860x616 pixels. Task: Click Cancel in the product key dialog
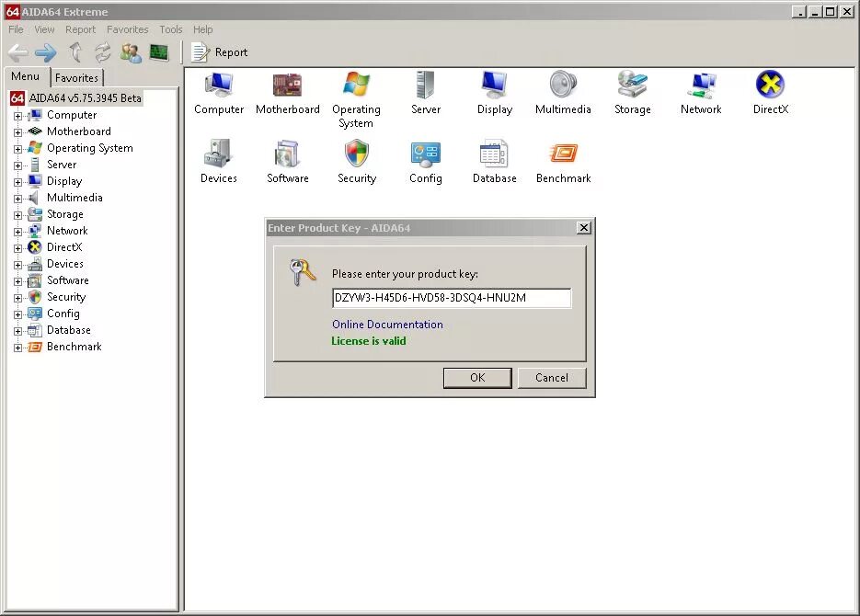[552, 378]
